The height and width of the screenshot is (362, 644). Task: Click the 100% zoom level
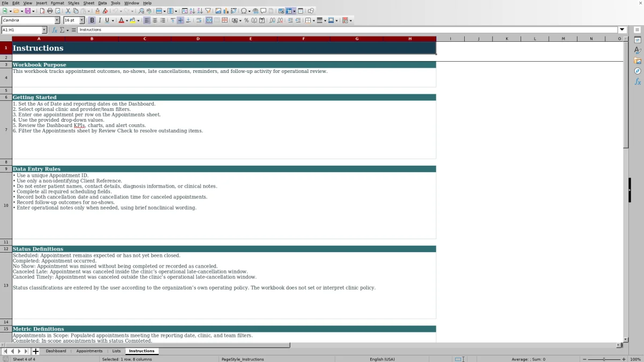point(635,359)
